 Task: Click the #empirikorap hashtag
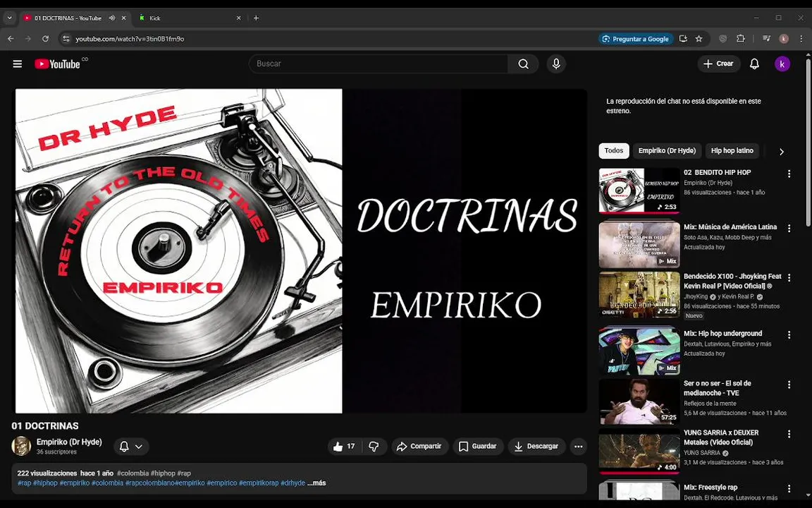(x=259, y=483)
